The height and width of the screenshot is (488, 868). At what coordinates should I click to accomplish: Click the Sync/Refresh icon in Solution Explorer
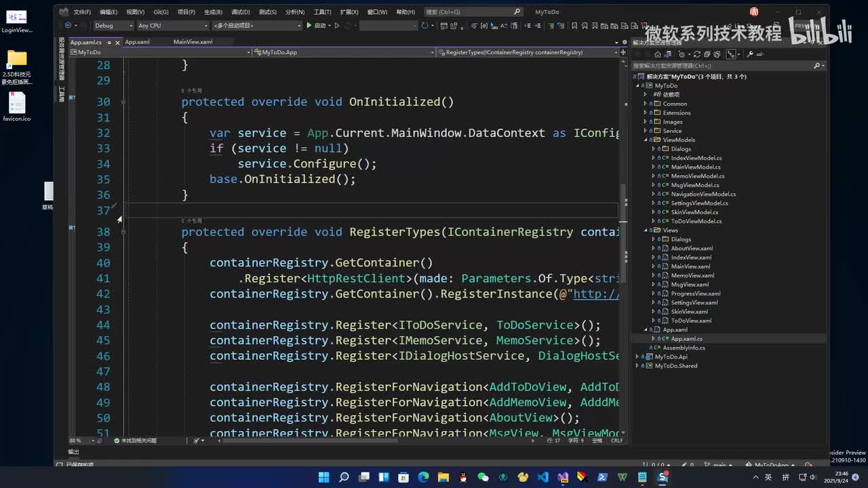(698, 54)
